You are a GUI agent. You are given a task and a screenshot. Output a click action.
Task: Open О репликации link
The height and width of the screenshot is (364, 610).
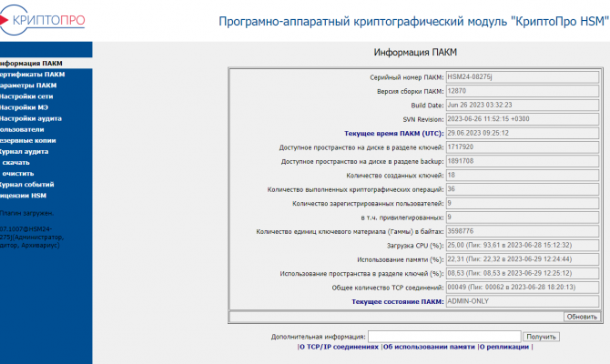[504, 347]
